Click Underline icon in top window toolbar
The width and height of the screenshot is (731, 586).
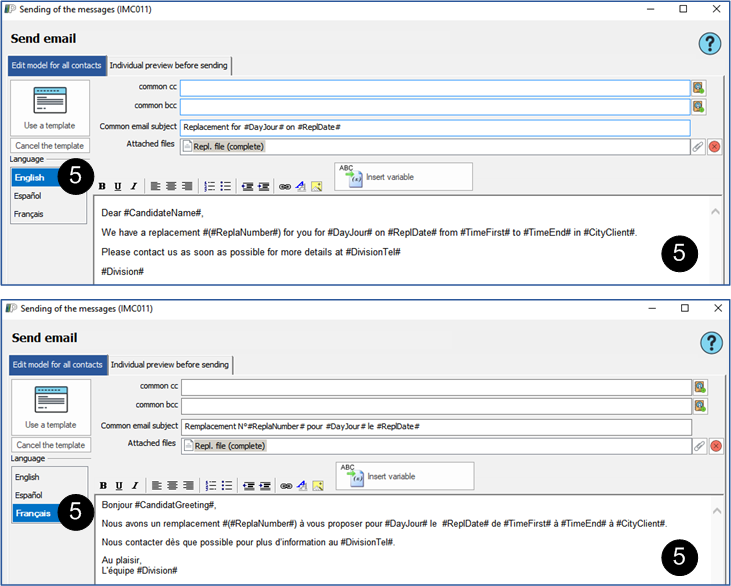[118, 186]
